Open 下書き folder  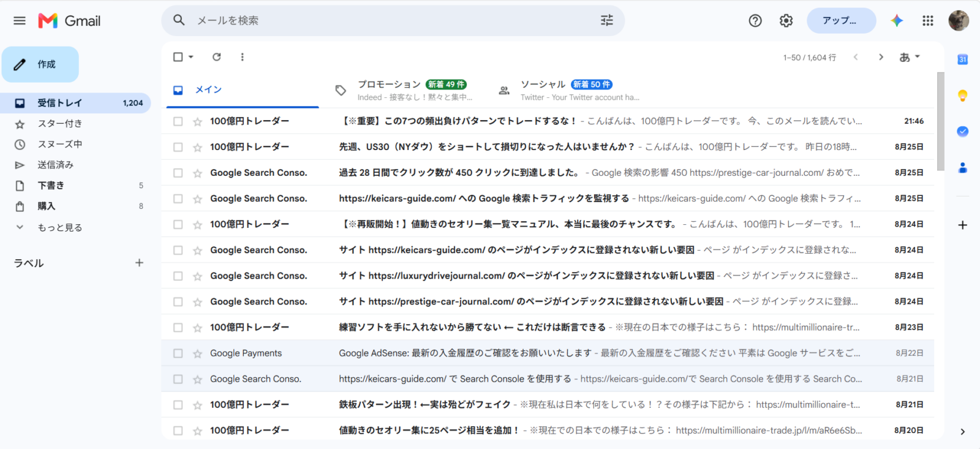click(76, 186)
